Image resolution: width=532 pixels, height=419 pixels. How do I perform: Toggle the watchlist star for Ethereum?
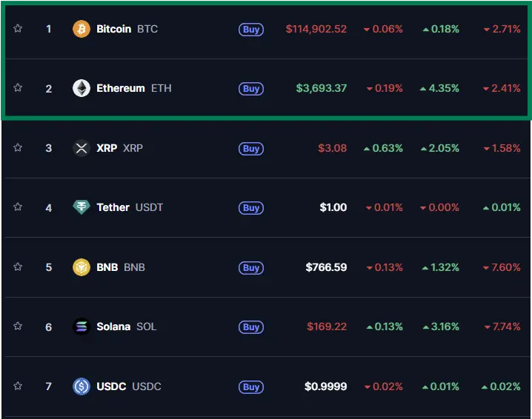click(18, 88)
